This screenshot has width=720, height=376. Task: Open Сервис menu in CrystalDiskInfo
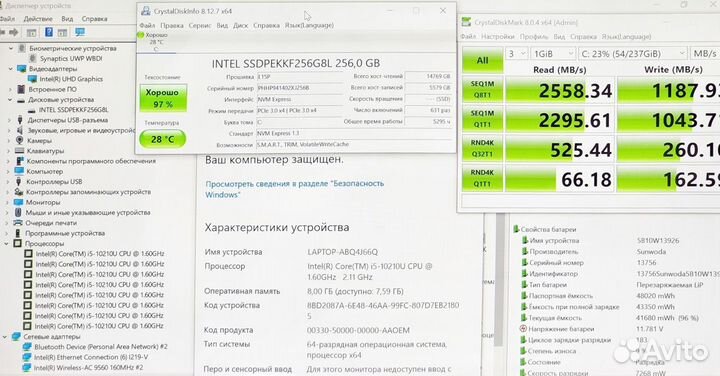point(200,25)
